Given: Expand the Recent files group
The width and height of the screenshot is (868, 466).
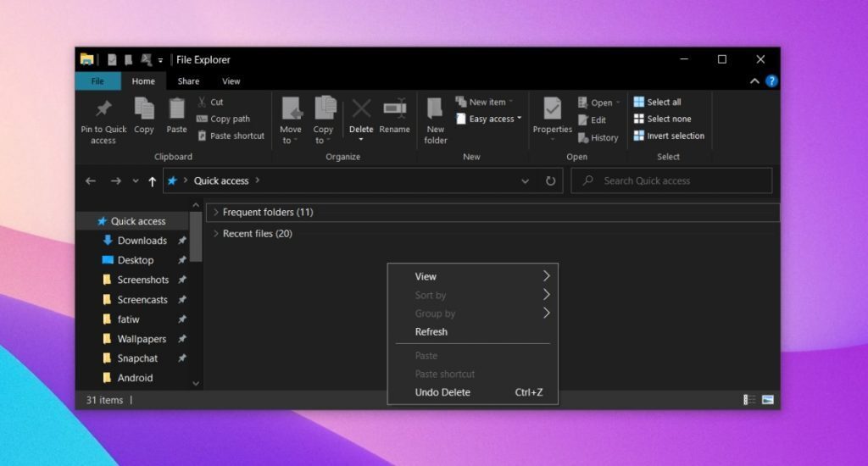Looking at the screenshot, I should 216,233.
